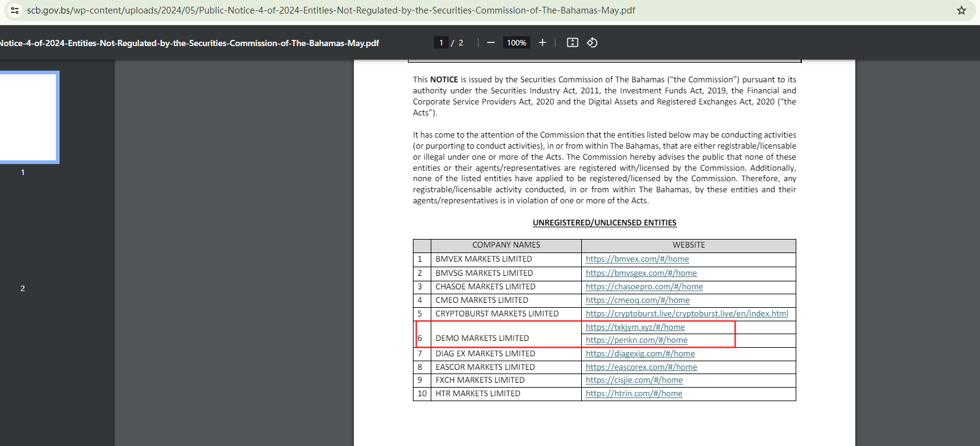Viewport: 980px width, 446px height.
Task: Zoom in using the plus button
Action: (x=543, y=42)
